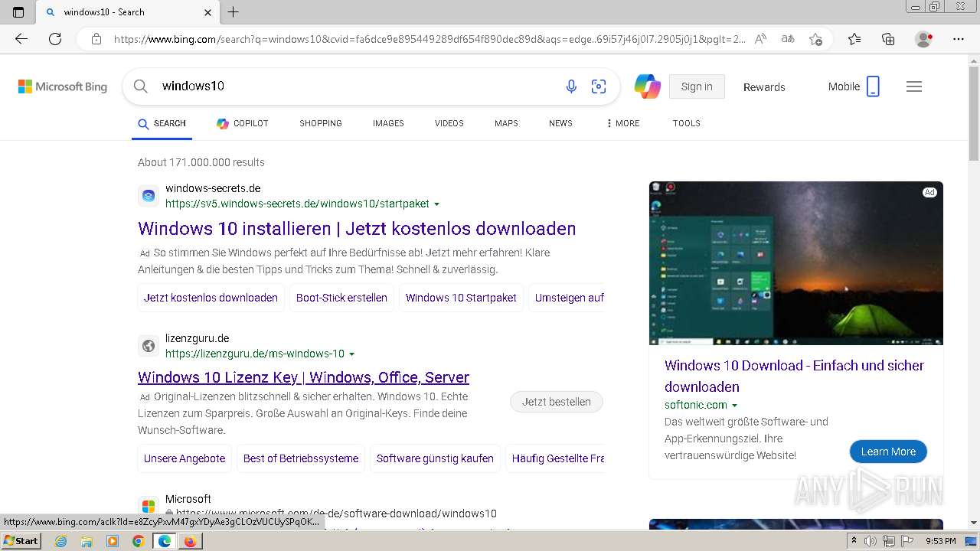
Task: Expand lizenzguru.de URL dropdown arrow
Action: (352, 354)
